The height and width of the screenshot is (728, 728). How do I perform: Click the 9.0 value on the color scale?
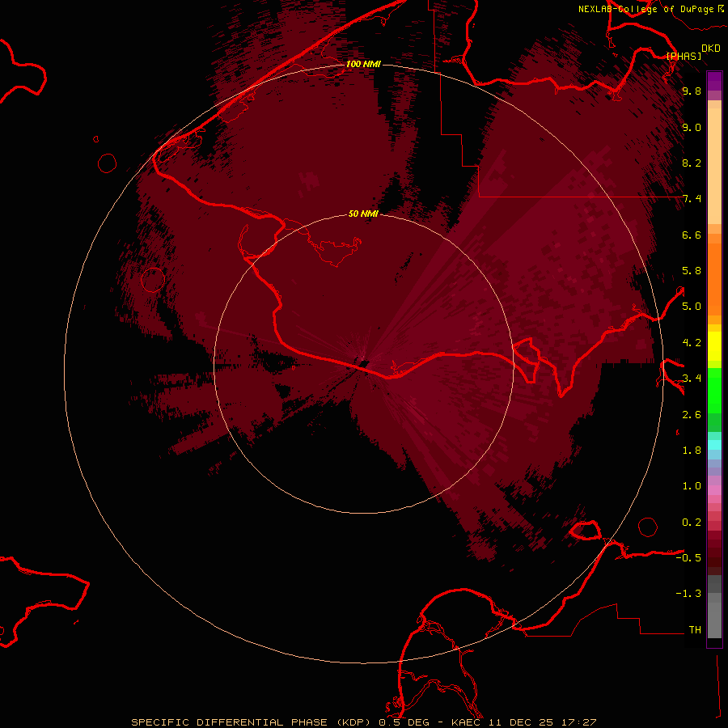tap(692, 127)
